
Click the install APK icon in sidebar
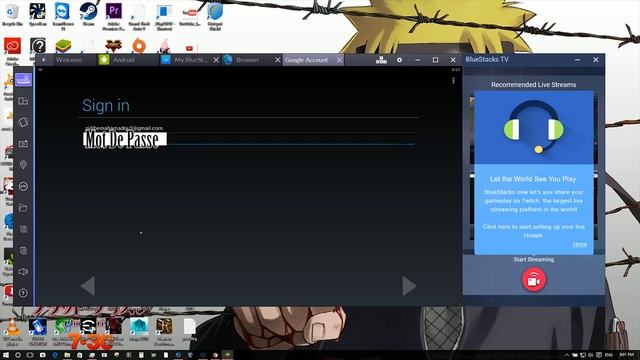tap(23, 186)
